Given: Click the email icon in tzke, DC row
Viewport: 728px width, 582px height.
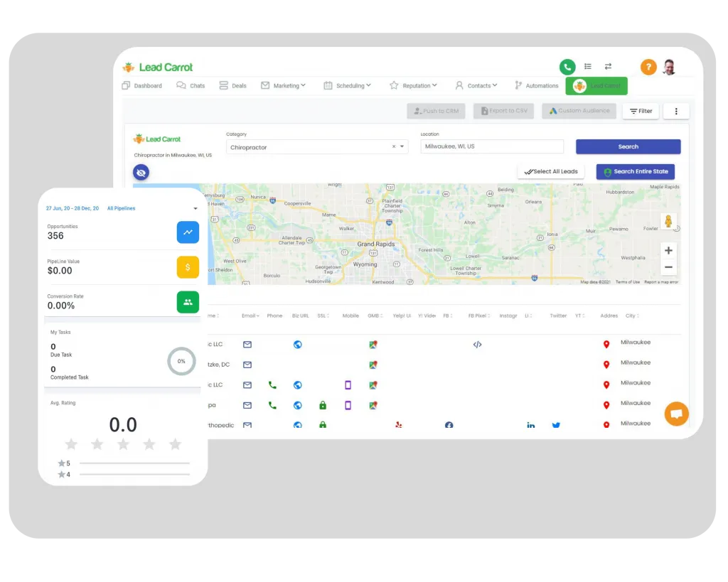Looking at the screenshot, I should (247, 365).
